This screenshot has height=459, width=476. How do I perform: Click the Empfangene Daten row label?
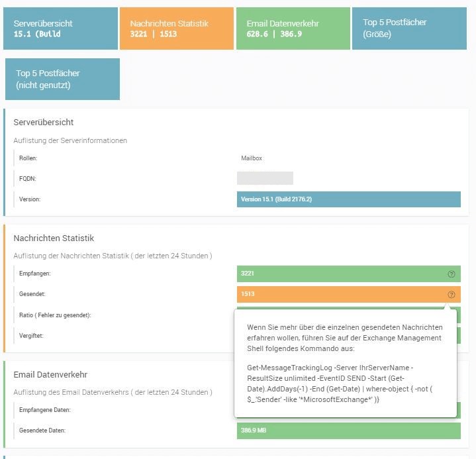(44, 410)
